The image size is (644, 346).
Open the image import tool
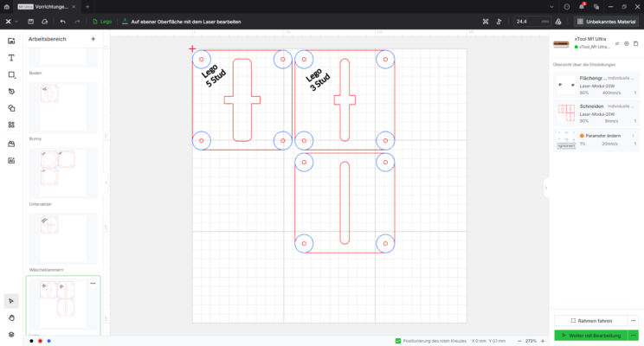point(11,41)
